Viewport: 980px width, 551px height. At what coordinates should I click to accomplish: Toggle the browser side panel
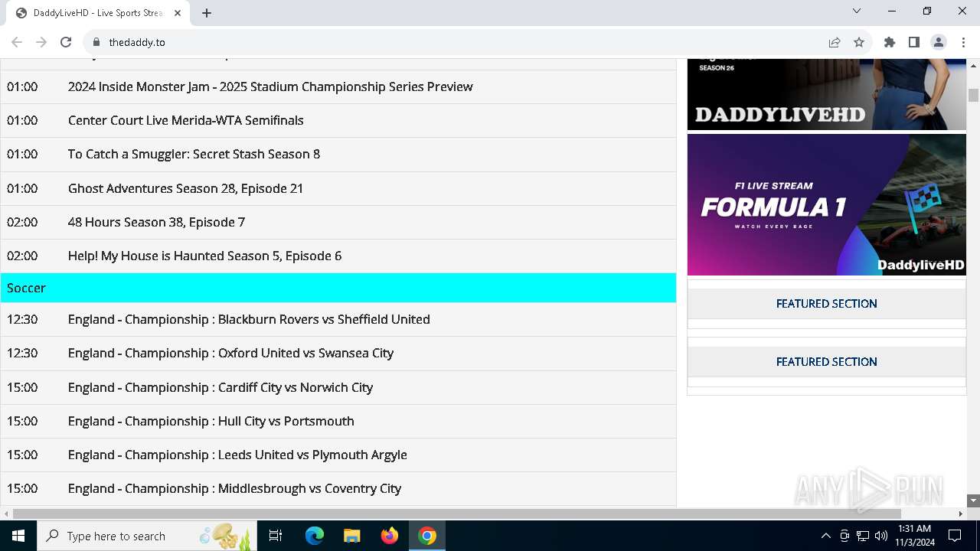tap(914, 42)
